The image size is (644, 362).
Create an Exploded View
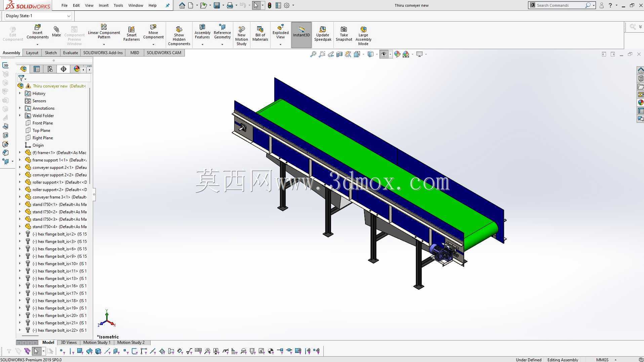[281, 32]
